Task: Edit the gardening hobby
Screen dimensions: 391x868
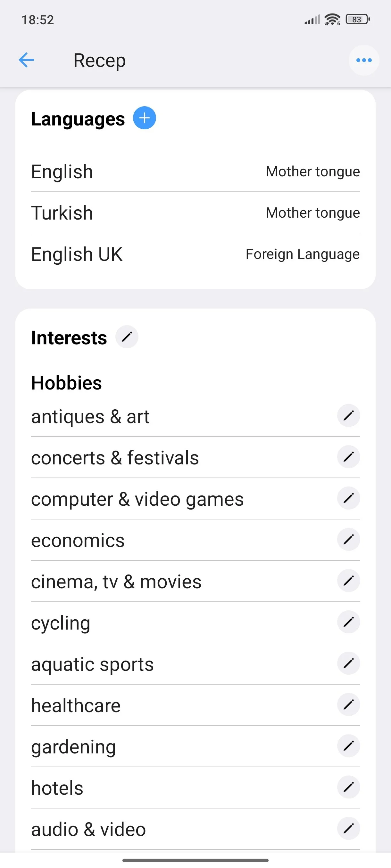Action: pyautogui.click(x=348, y=746)
